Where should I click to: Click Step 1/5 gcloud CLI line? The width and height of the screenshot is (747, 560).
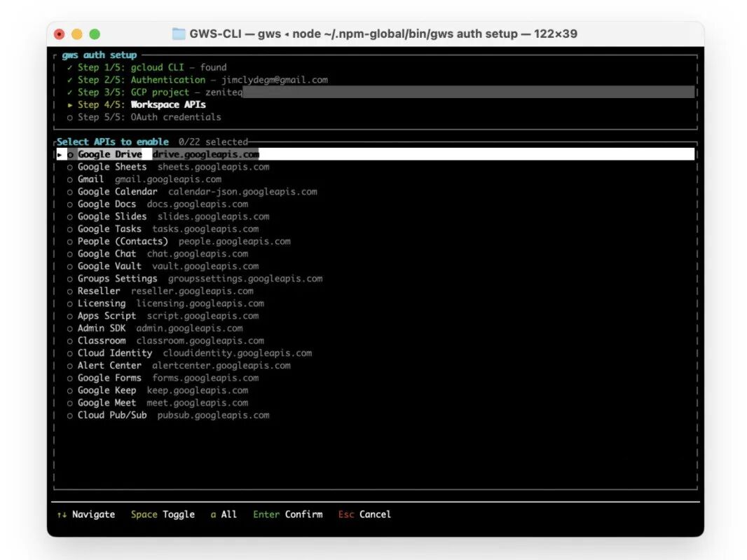(x=146, y=67)
